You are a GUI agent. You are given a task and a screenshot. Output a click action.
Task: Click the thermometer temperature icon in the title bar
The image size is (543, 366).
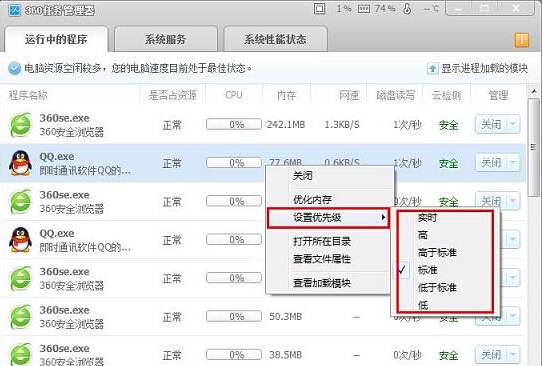tap(407, 9)
